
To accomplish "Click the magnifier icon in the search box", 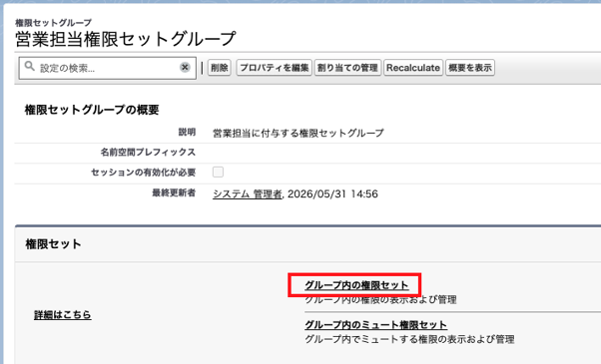I will pyautogui.click(x=29, y=67).
